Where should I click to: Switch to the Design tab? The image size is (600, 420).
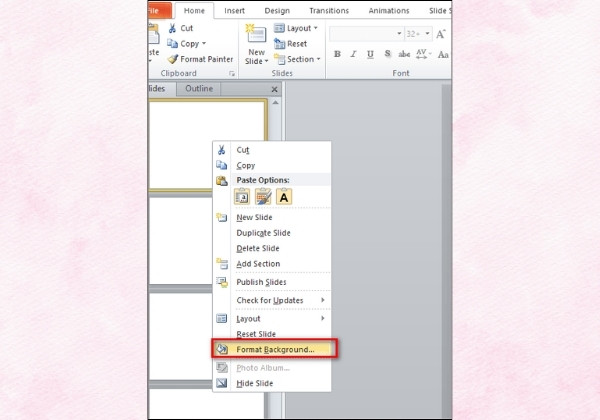coord(277,11)
